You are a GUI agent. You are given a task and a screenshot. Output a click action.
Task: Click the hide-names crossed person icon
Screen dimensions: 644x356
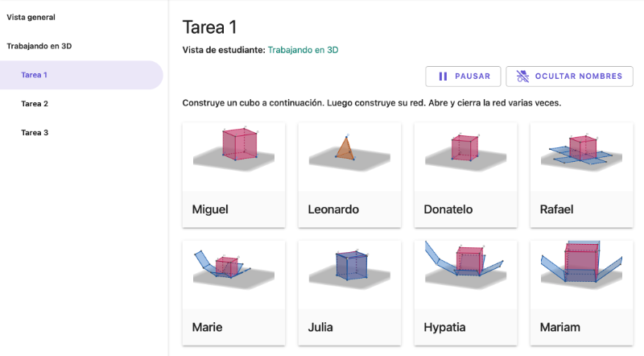click(522, 77)
